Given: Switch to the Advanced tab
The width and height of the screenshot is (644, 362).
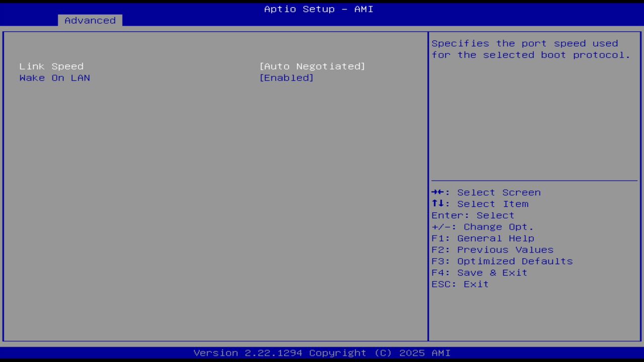Looking at the screenshot, I should [x=90, y=20].
